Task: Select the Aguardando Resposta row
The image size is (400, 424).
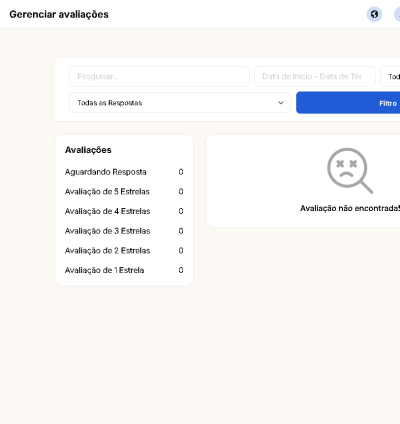Action: click(x=124, y=172)
